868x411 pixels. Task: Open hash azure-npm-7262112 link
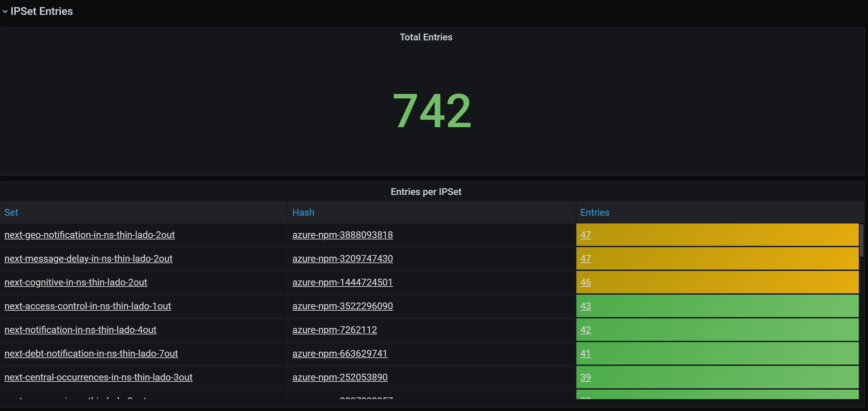click(x=335, y=330)
